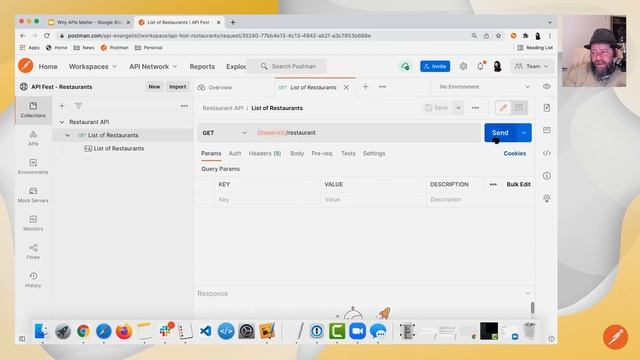Open the Team dropdown
Screen dimensions: 640x360
532,66
